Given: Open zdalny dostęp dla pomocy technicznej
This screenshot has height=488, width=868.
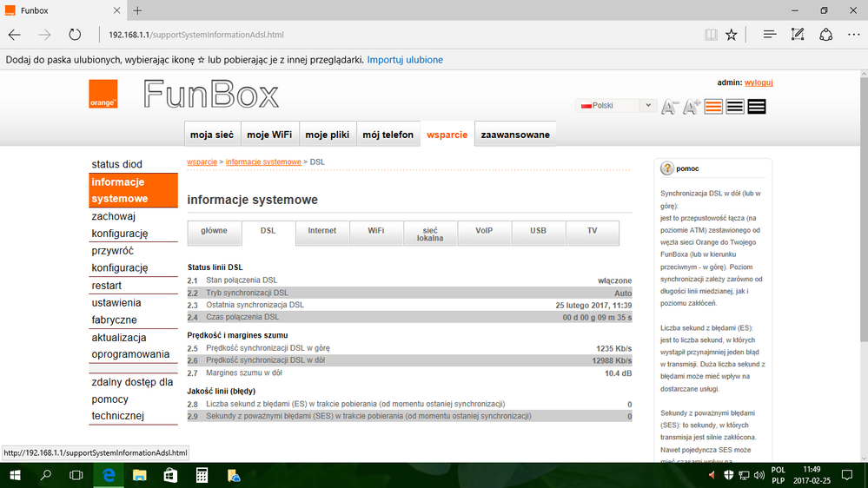Looking at the screenshot, I should coord(133,399).
